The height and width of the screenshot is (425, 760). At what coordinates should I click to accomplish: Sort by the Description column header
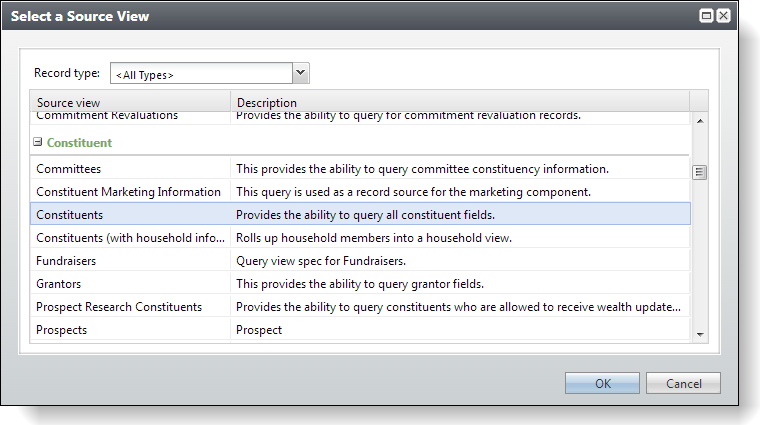tap(460, 102)
